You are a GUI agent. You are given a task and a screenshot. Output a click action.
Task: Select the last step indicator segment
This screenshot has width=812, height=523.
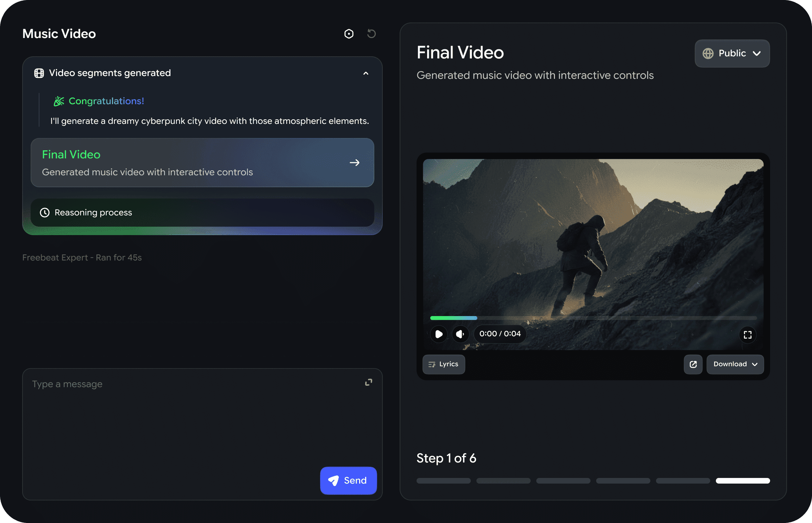coord(743,481)
